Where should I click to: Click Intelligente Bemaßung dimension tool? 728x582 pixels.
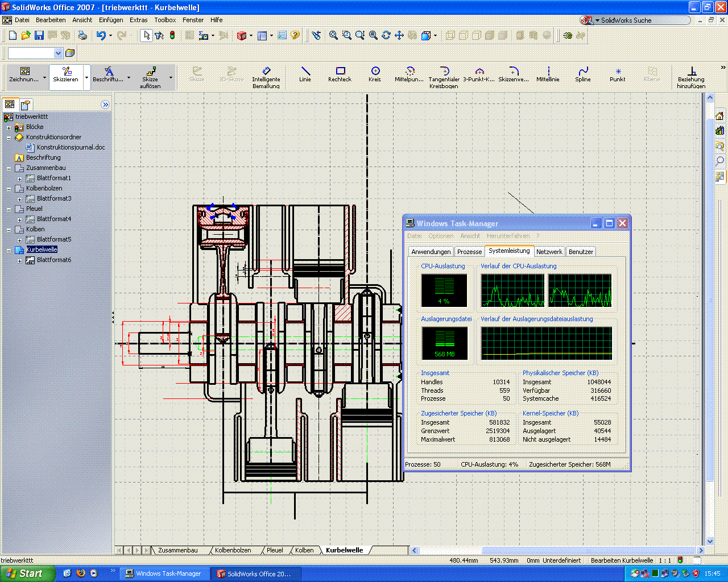[x=266, y=78]
